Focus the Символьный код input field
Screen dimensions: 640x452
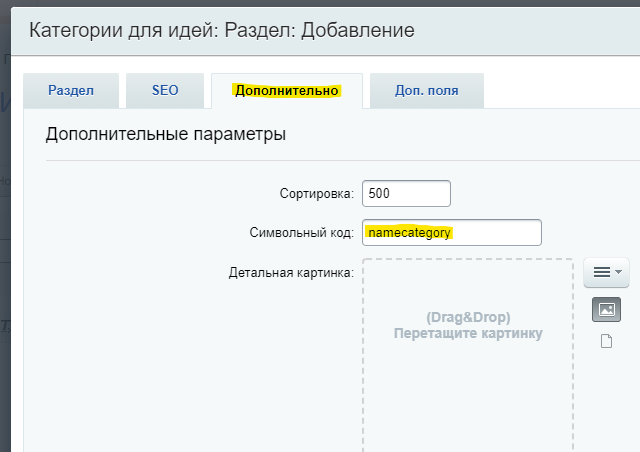coord(451,233)
